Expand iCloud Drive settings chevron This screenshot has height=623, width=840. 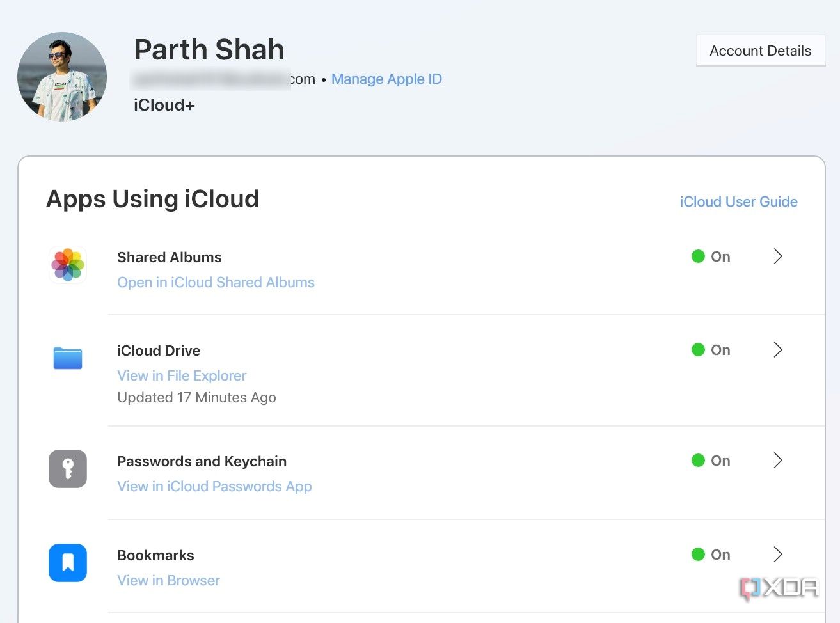pos(777,350)
